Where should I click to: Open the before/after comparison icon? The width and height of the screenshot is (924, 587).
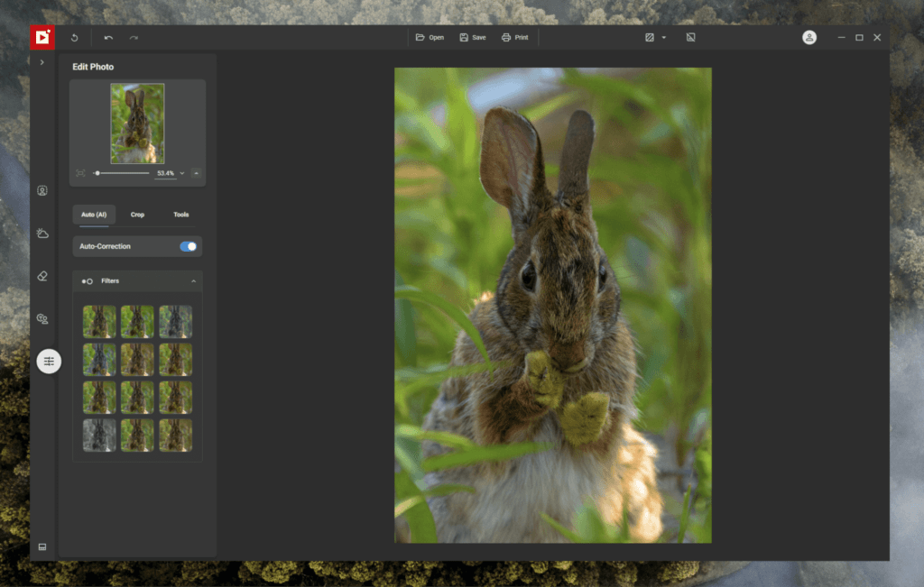pyautogui.click(x=651, y=37)
